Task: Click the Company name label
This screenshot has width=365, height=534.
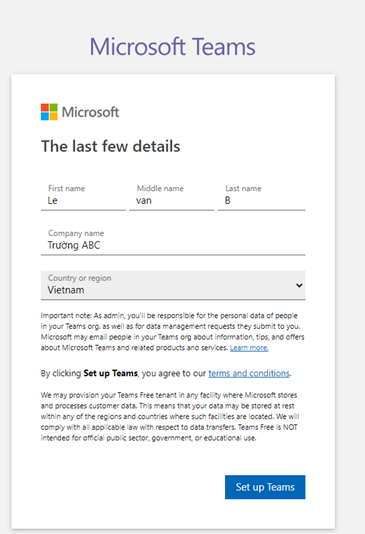Action: pyautogui.click(x=76, y=233)
